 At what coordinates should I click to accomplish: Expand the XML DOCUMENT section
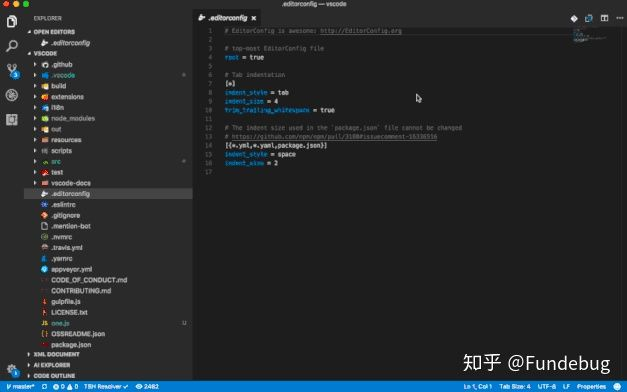coord(56,354)
